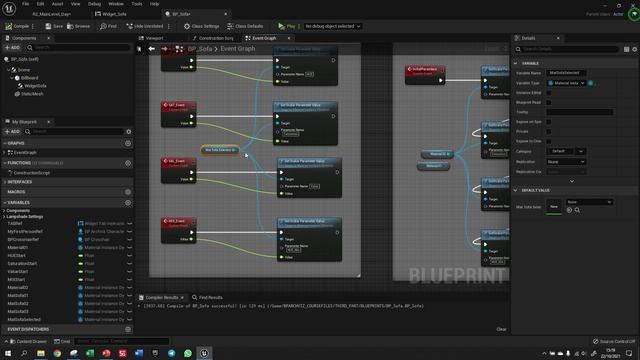This screenshot has width=640, height=360.
Task: Open the Edit menu
Action: tap(40, 4)
